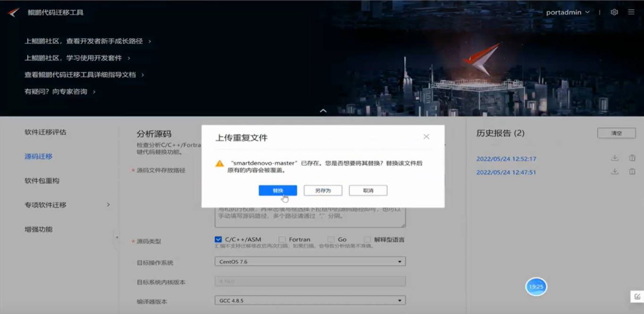The image size is (644, 314).
Task: Click the Kunpeng porting tool logo icon
Action: (x=14, y=12)
